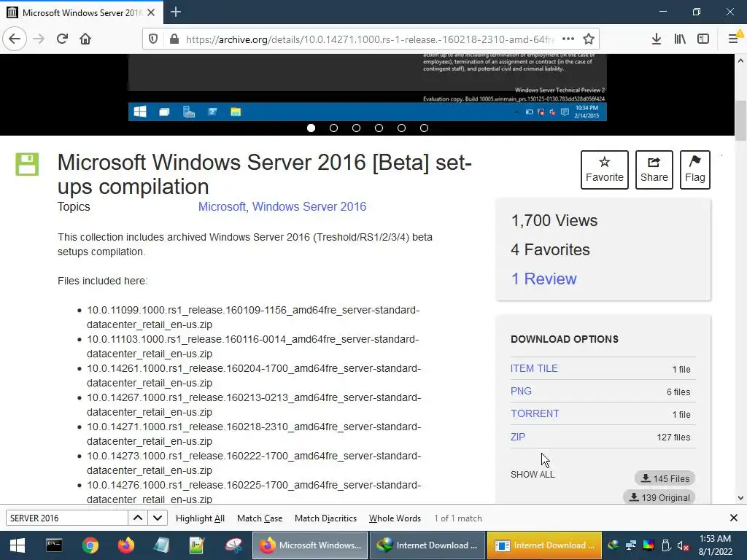Open the TORRENT download option
Image resolution: width=747 pixels, height=560 pixels.
pos(535,413)
